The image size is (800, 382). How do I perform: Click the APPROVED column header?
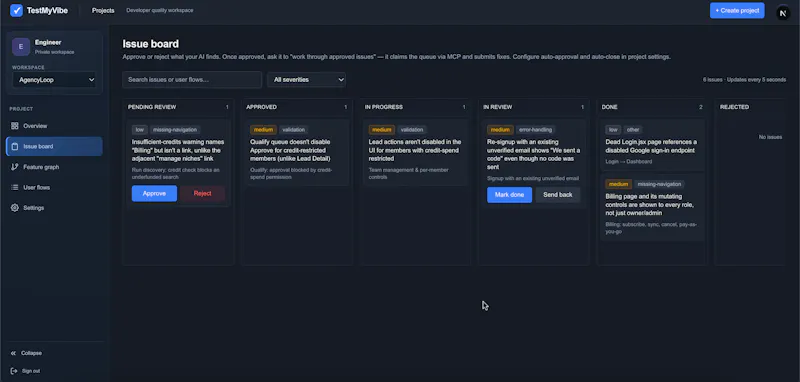coord(261,107)
